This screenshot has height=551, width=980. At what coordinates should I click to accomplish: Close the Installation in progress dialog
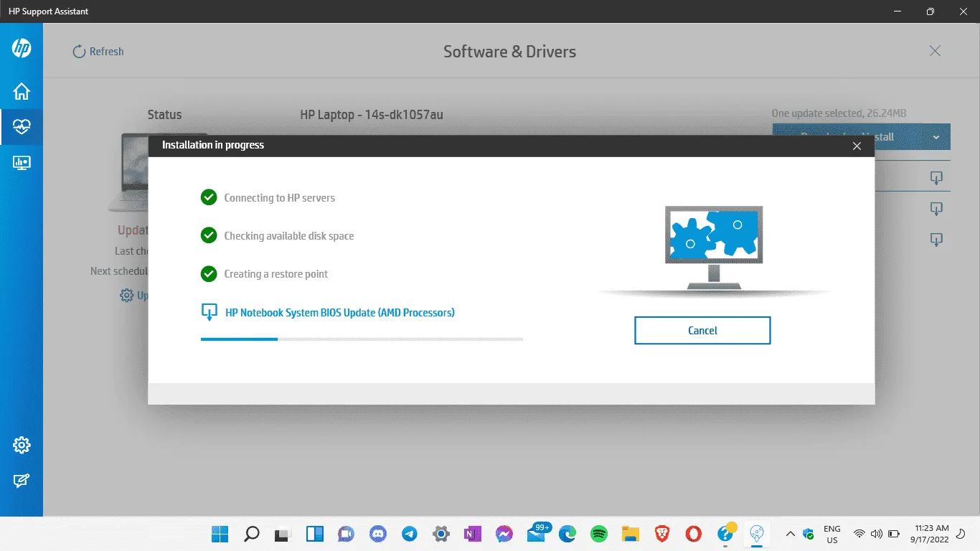tap(857, 146)
